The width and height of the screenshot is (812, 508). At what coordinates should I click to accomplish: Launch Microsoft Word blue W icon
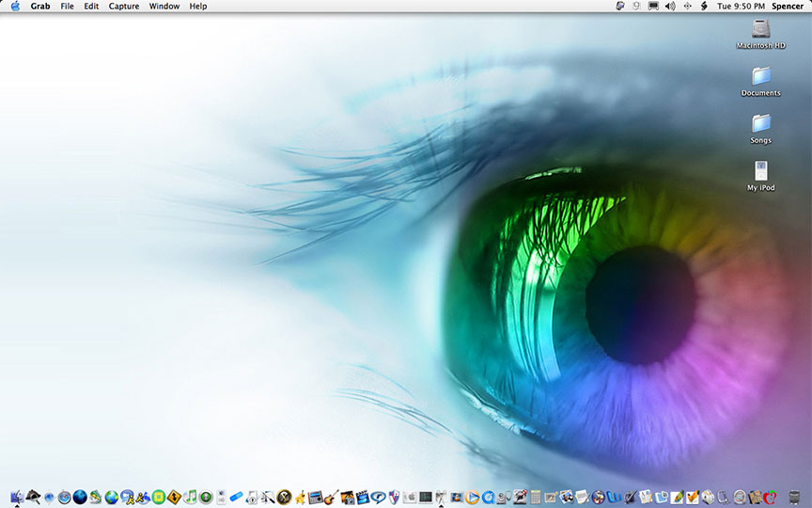pyautogui.click(x=615, y=498)
